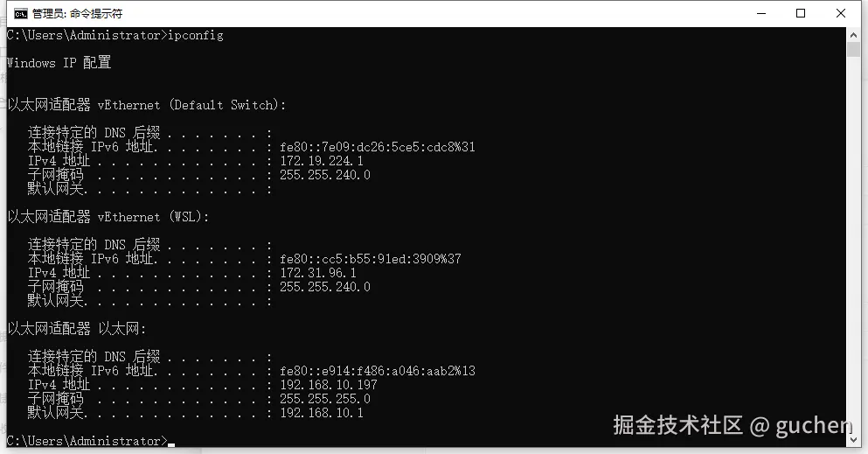Click the IPv4 address 172.31.96.1
Screen dimensions: 868x454
click(317, 273)
